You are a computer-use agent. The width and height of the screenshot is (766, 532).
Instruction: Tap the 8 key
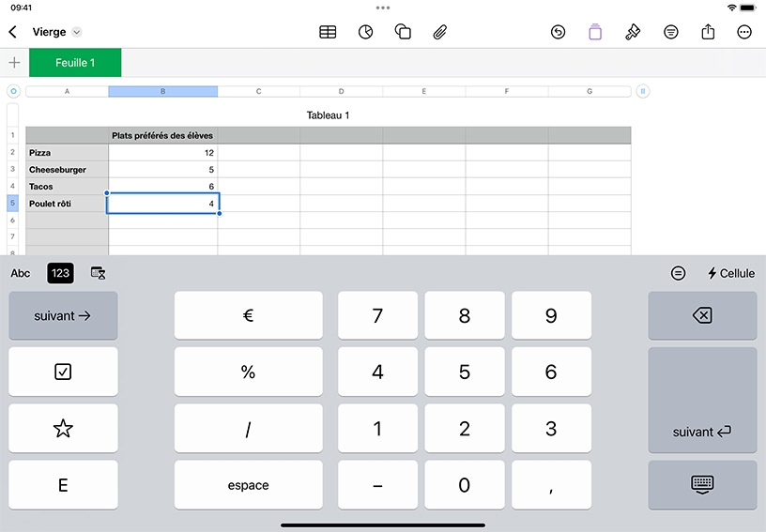point(465,316)
